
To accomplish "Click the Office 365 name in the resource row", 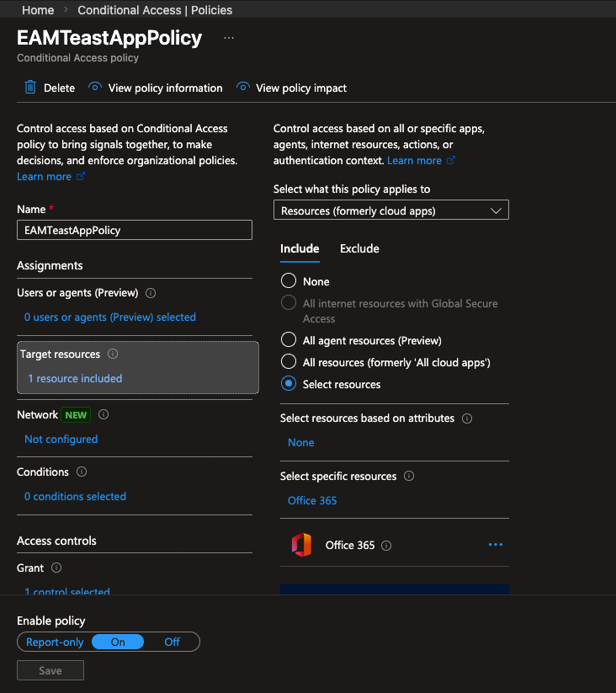I will 350,546.
